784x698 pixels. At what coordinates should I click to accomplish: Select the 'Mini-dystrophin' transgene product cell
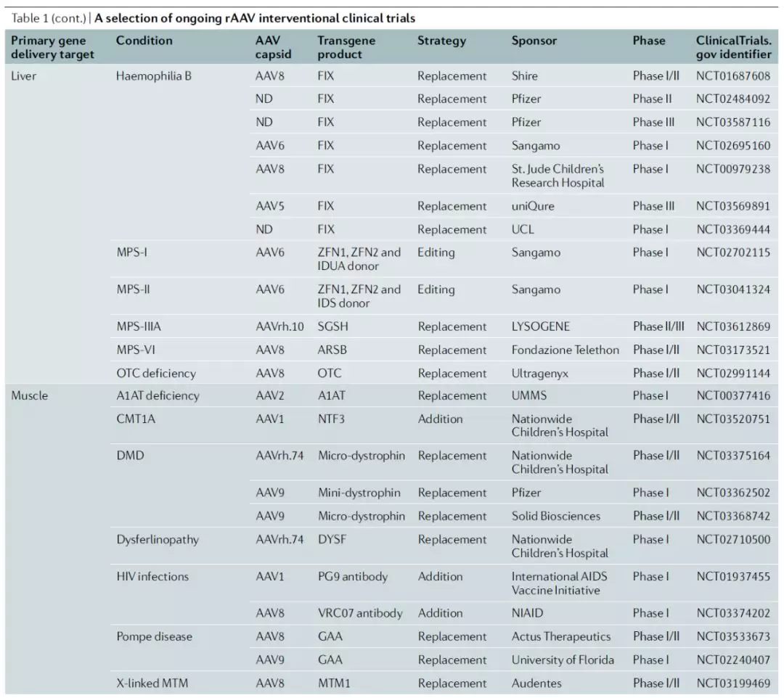tap(359, 493)
